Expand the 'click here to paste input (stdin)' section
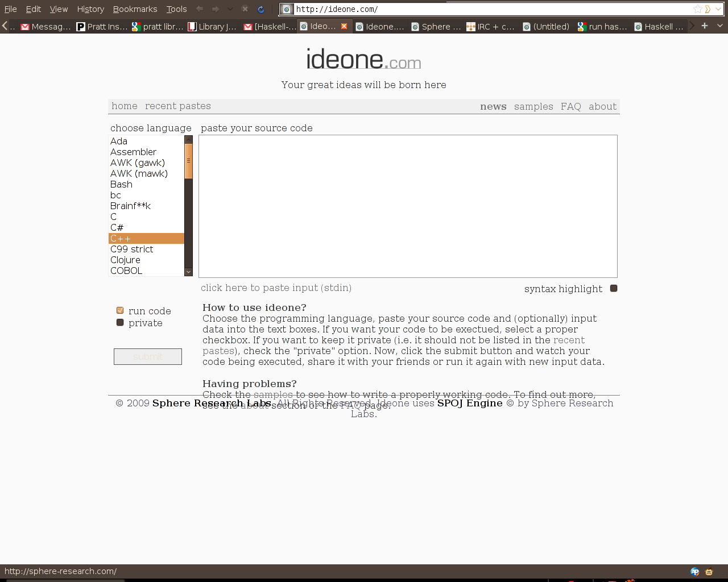The width and height of the screenshot is (728, 582). pos(276,288)
